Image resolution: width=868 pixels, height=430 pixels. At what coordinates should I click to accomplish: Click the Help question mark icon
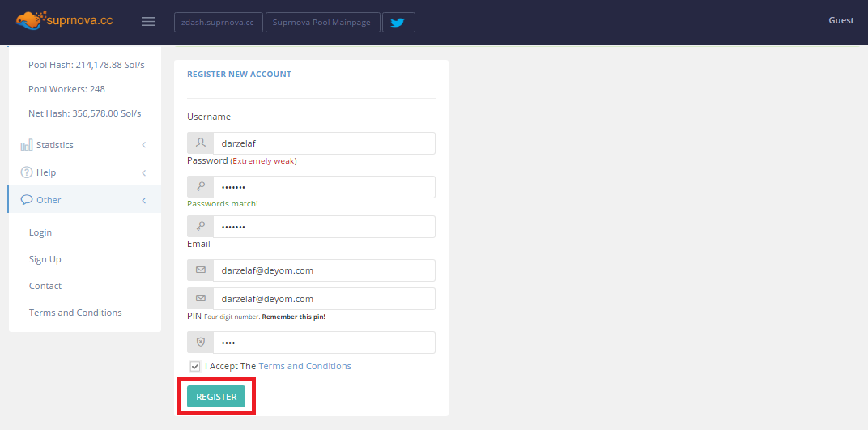point(27,172)
